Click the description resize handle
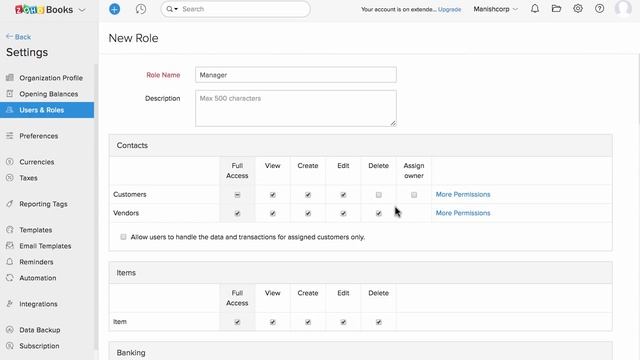640x360 pixels. pos(393,123)
